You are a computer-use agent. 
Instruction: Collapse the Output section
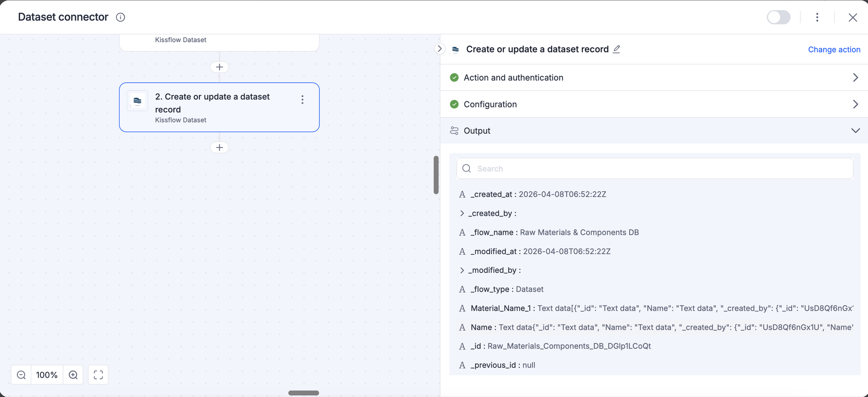tap(855, 131)
